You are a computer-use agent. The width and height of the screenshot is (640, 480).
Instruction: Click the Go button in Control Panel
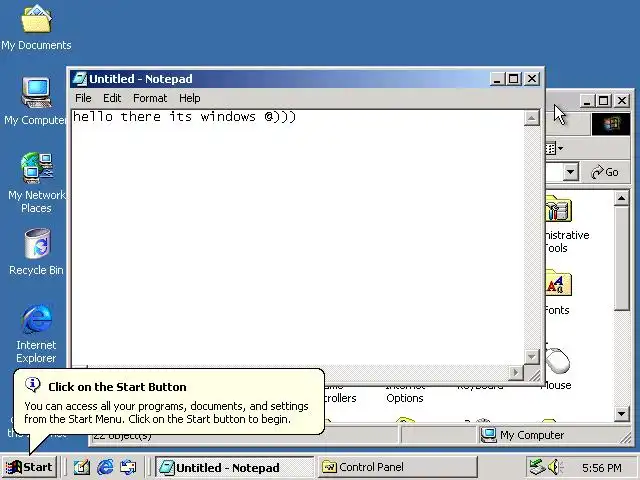coord(605,172)
